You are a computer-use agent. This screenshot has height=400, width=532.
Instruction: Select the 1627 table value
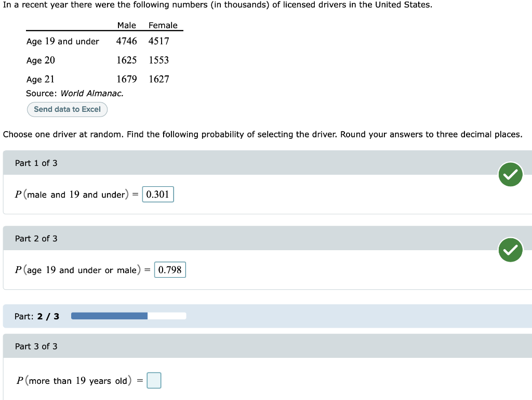click(159, 79)
